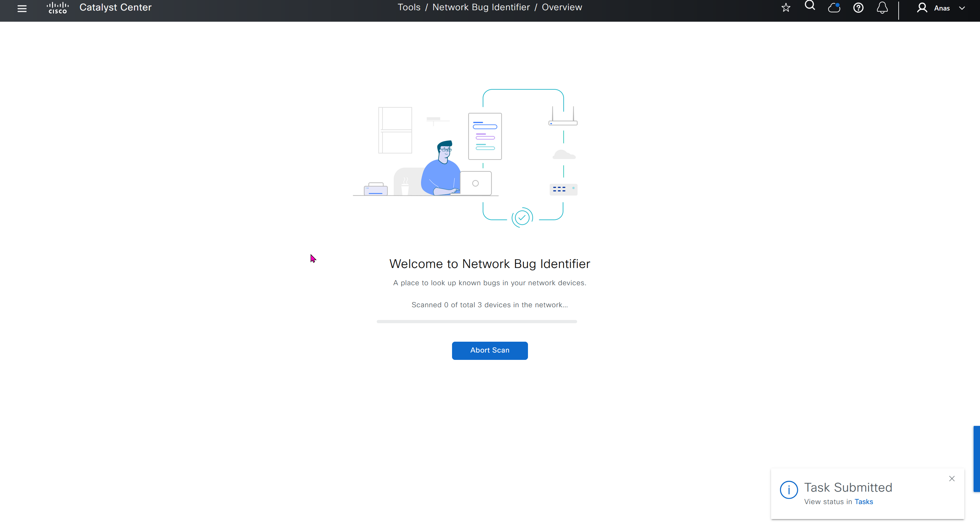Open the Anas account menu

[942, 8]
